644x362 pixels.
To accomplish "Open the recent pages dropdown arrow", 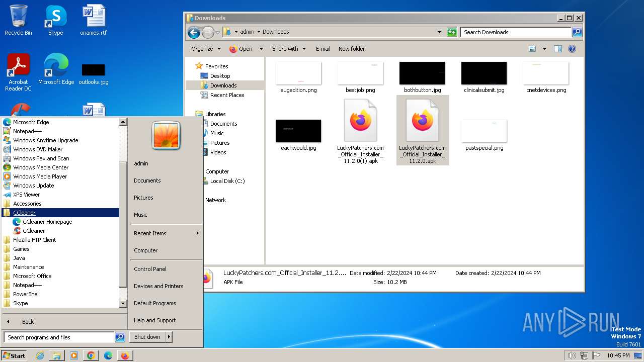I will pos(217,32).
